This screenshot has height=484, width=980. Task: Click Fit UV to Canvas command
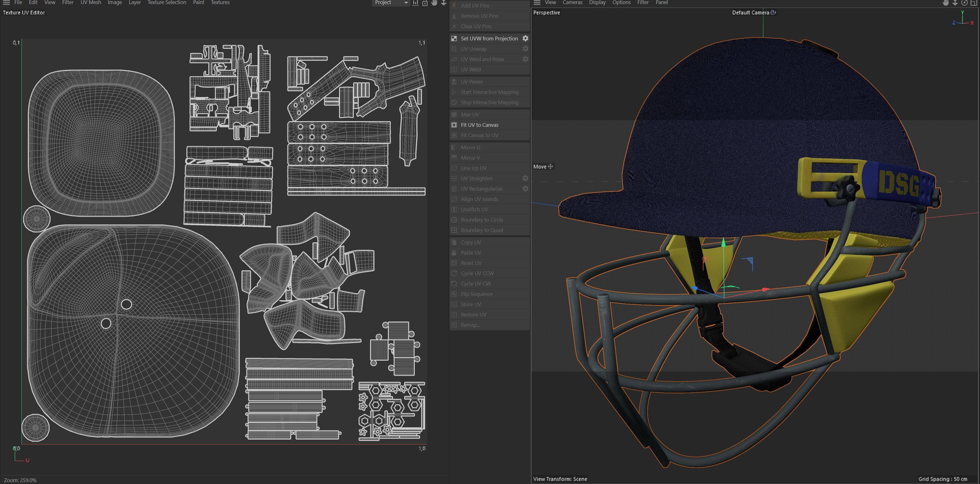click(x=479, y=125)
